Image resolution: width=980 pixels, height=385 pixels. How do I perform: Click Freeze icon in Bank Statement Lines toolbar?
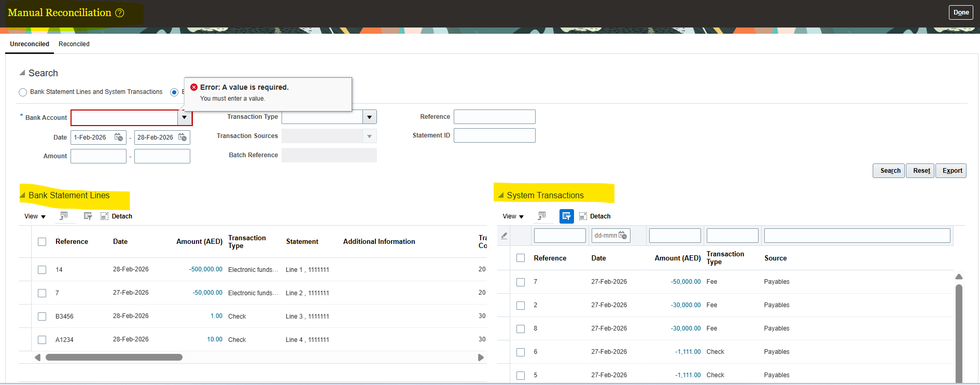64,216
